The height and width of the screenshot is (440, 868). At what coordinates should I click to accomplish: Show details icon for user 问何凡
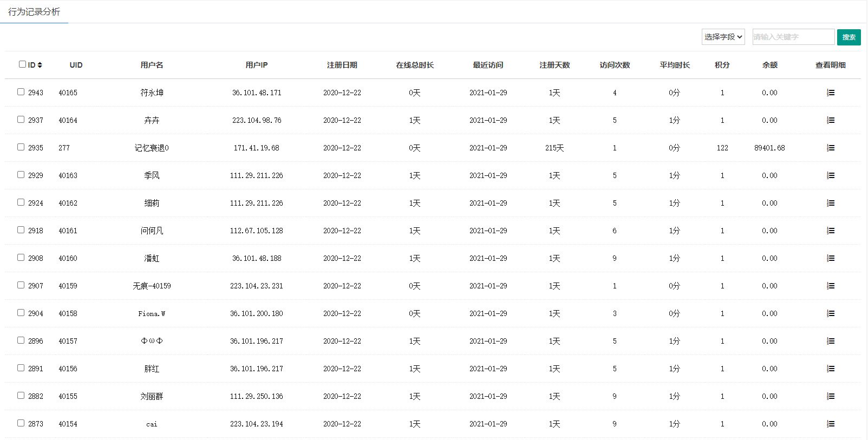(x=830, y=231)
